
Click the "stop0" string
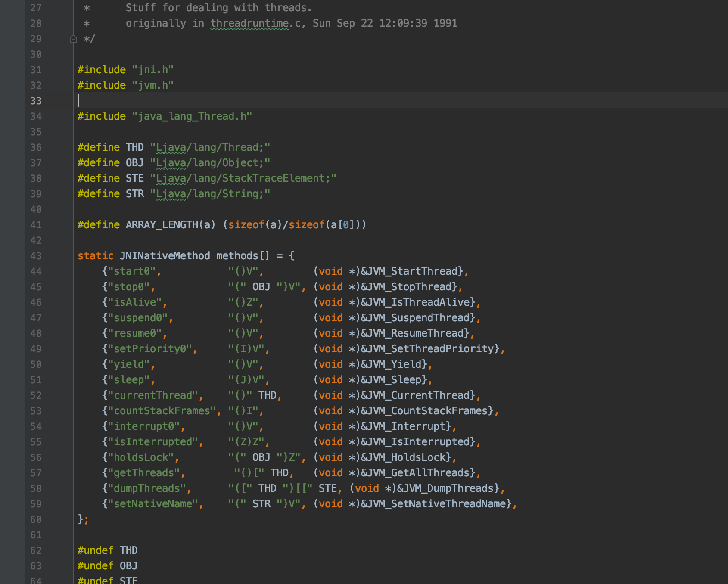129,287
